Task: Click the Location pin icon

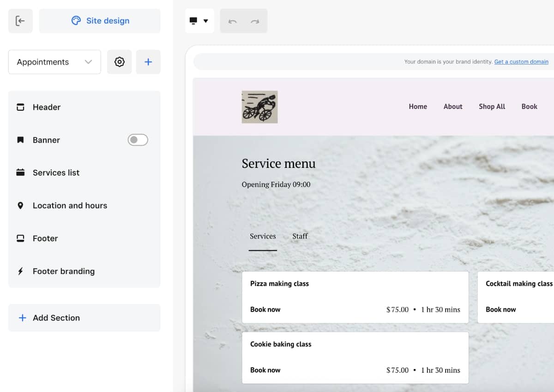Action: tap(20, 205)
